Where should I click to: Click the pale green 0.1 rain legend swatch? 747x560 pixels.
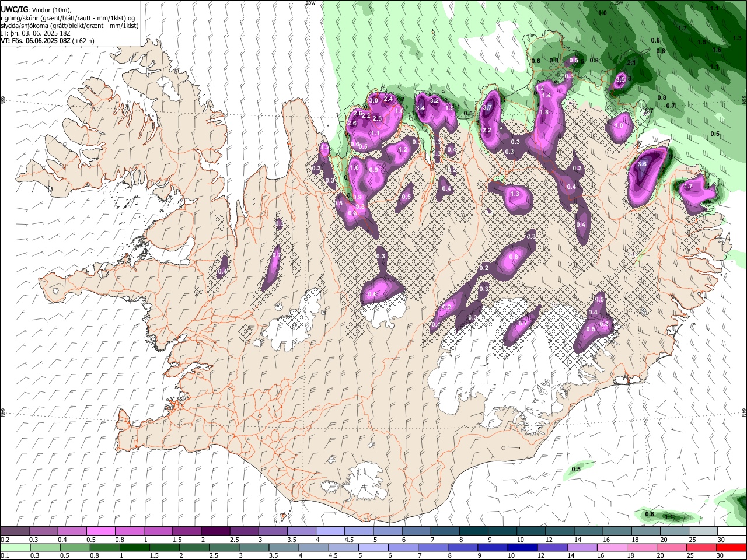(15, 547)
